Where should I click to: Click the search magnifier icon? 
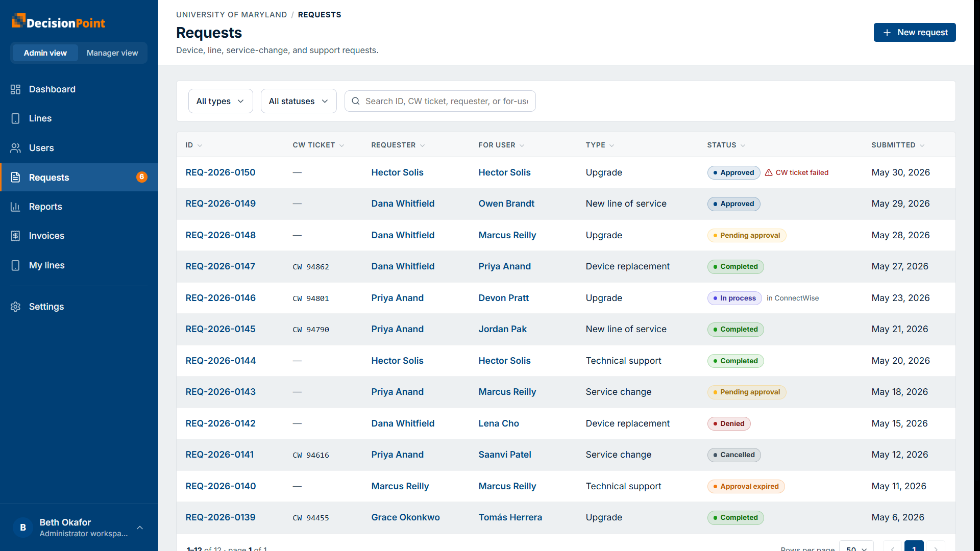pyautogui.click(x=356, y=101)
